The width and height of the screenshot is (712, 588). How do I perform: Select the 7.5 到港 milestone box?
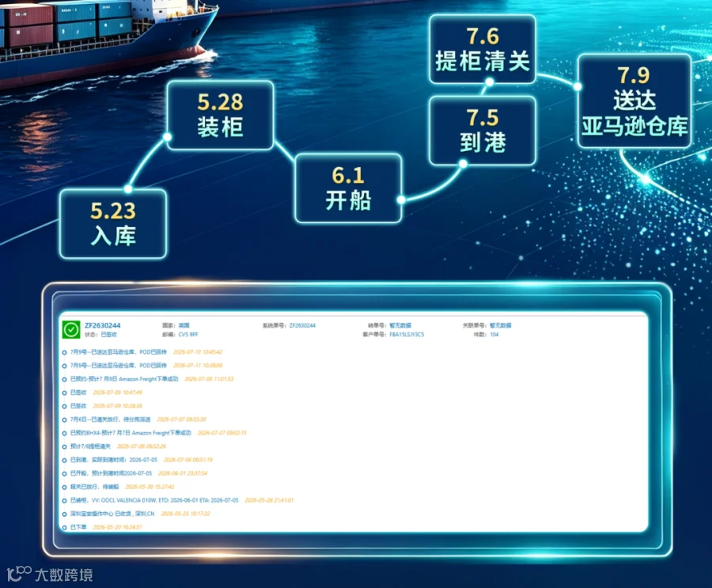[483, 131]
